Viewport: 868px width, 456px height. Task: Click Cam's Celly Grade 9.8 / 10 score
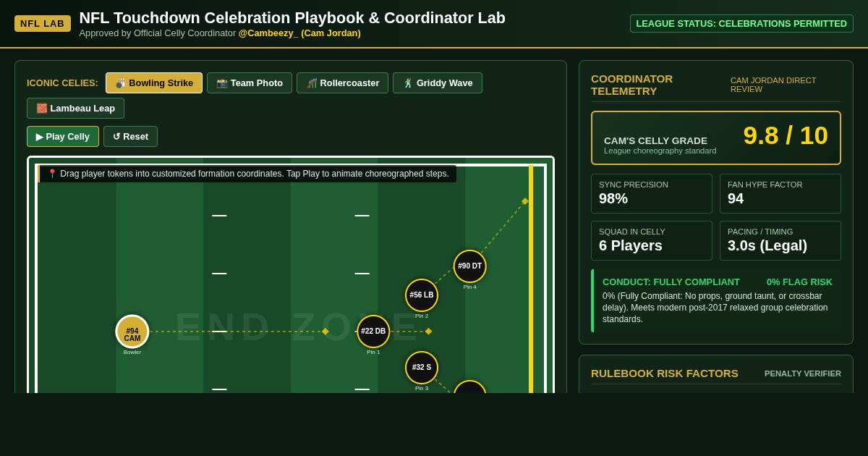coord(716,138)
